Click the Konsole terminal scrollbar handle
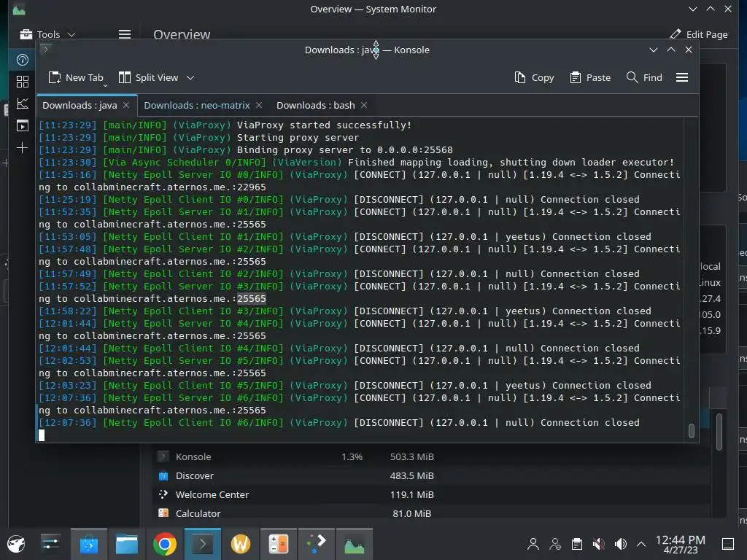 [692, 430]
